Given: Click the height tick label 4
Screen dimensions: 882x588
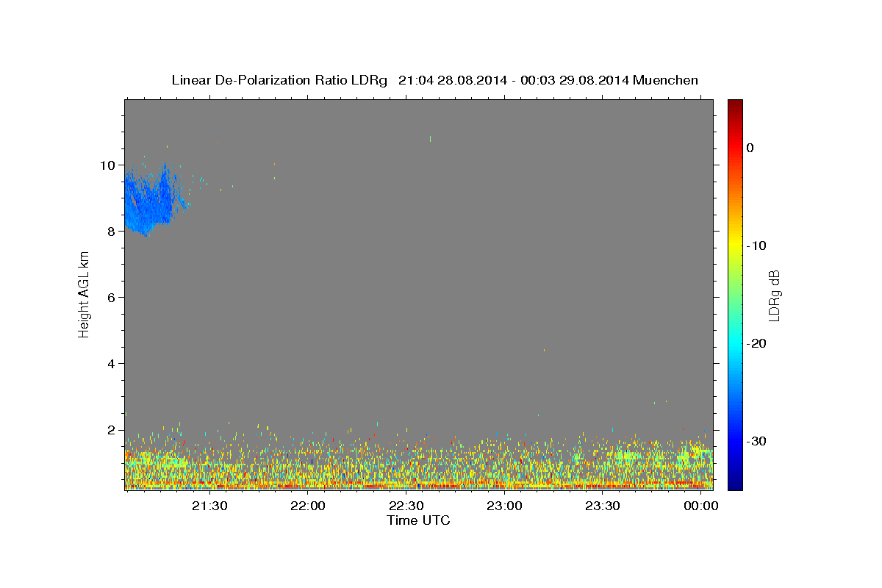Looking at the screenshot, I should click(x=110, y=363).
